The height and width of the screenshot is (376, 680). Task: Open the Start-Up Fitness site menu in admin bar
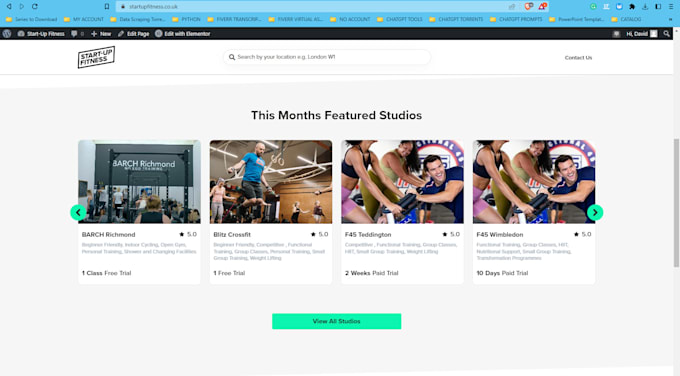pyautogui.click(x=41, y=33)
